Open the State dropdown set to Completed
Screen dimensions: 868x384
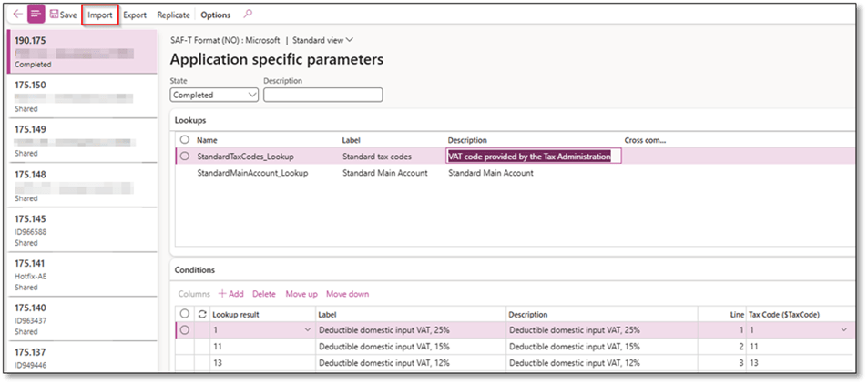coord(214,95)
